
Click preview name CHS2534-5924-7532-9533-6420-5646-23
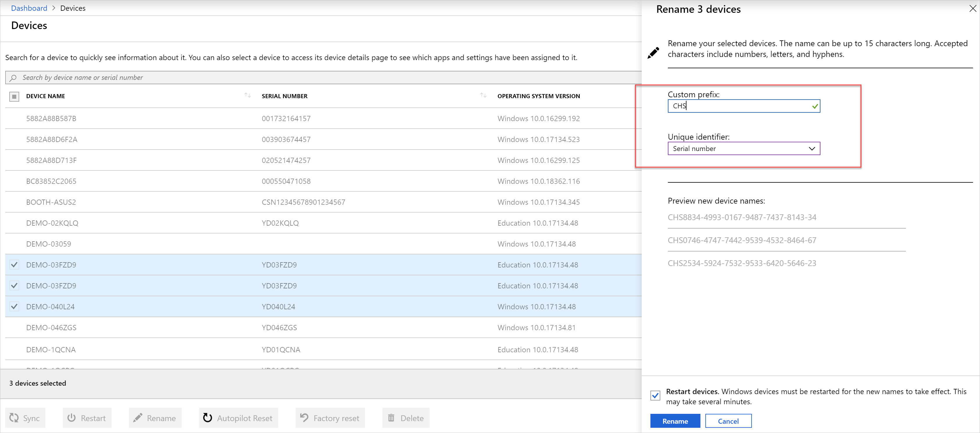[x=742, y=263]
